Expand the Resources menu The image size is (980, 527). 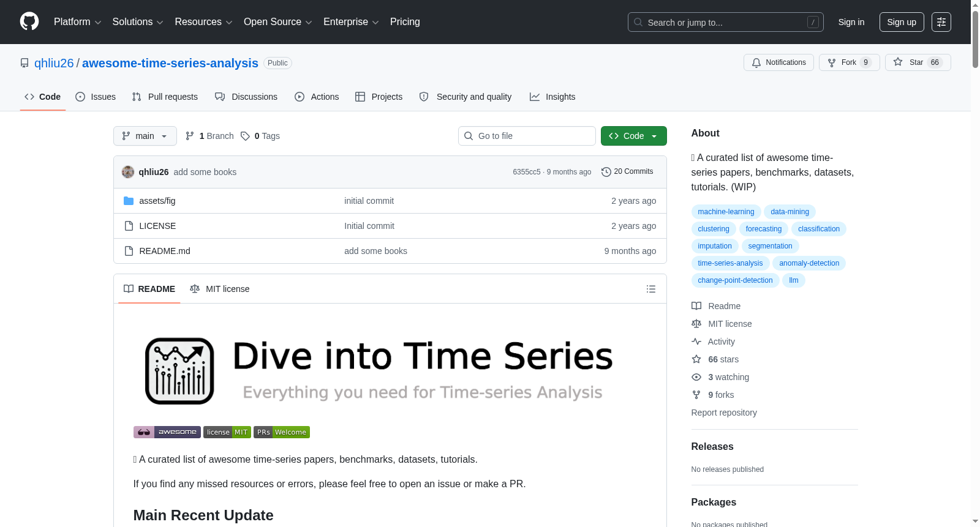click(x=203, y=22)
